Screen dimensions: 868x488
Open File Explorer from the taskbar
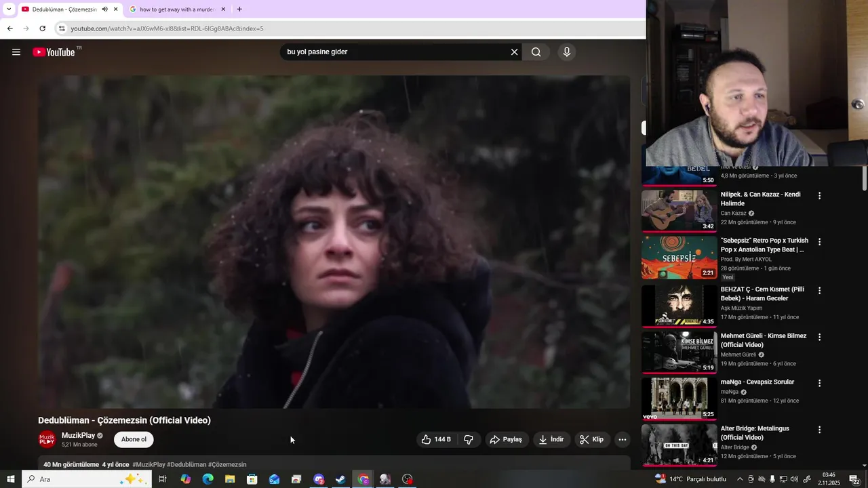(x=230, y=479)
